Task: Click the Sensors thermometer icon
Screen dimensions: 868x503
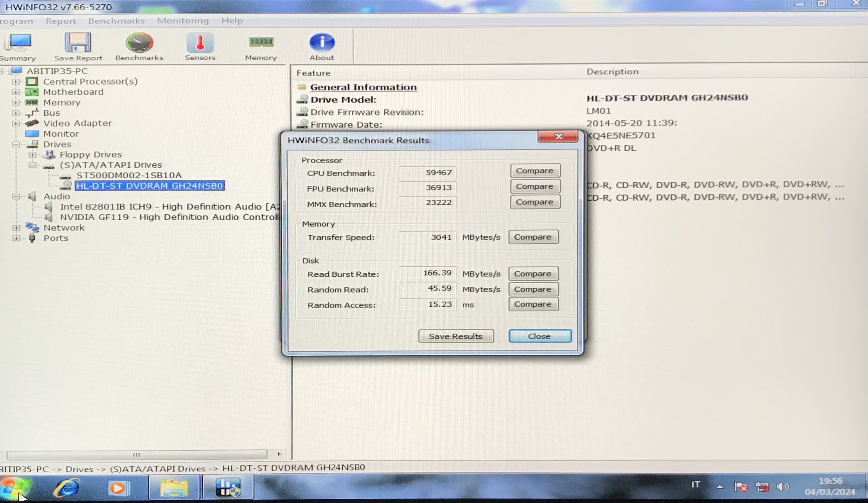Action: coord(200,46)
